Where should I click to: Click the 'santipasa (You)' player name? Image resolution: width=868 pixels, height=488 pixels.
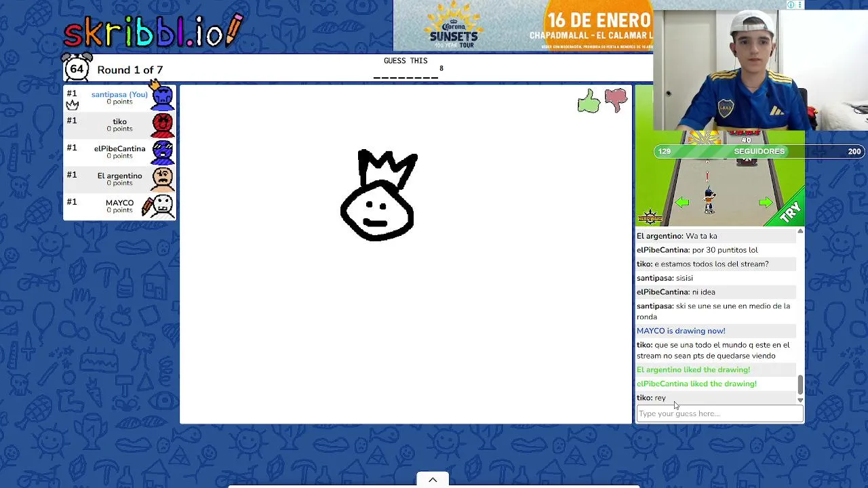pyautogui.click(x=119, y=94)
